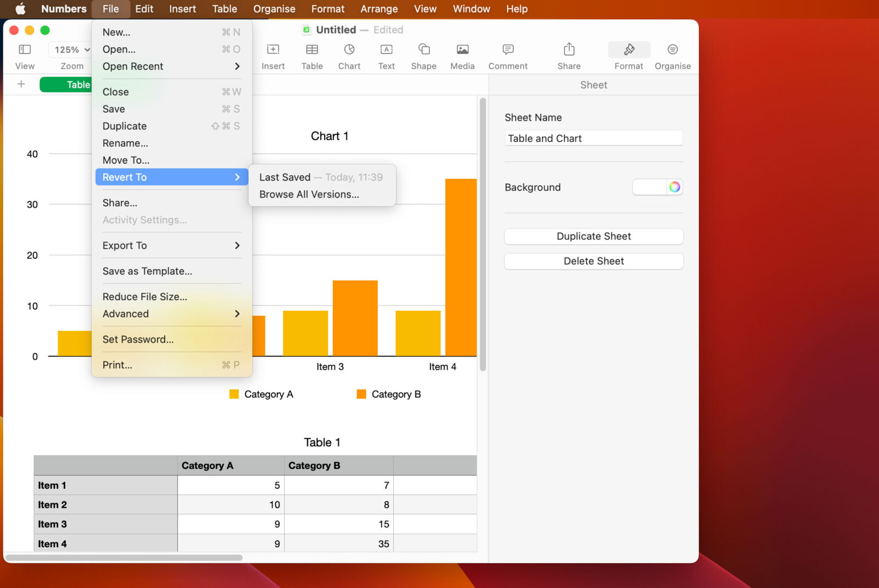This screenshot has height=588, width=879.
Task: Add a Comment using the Comment icon
Action: (x=507, y=55)
